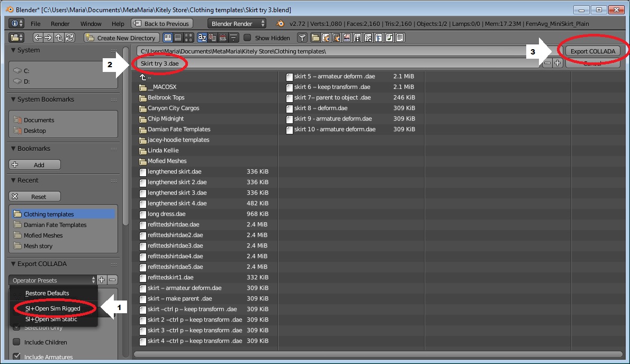Open the file browser editor type selector
This screenshot has height=364, width=630.
[x=16, y=38]
